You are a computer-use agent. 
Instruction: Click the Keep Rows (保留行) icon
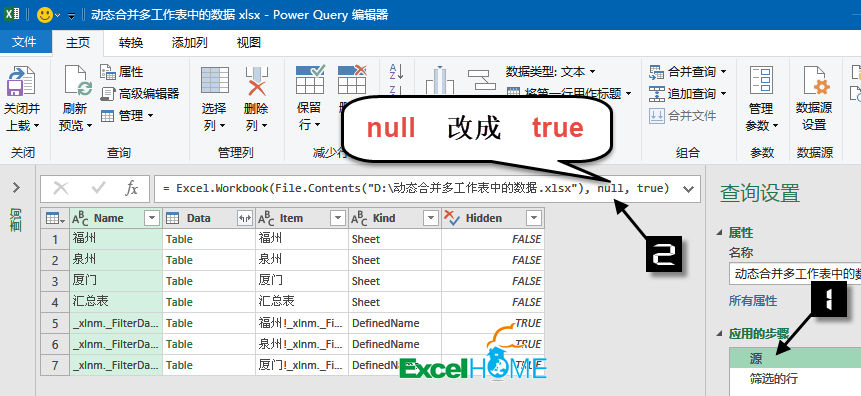[x=310, y=80]
